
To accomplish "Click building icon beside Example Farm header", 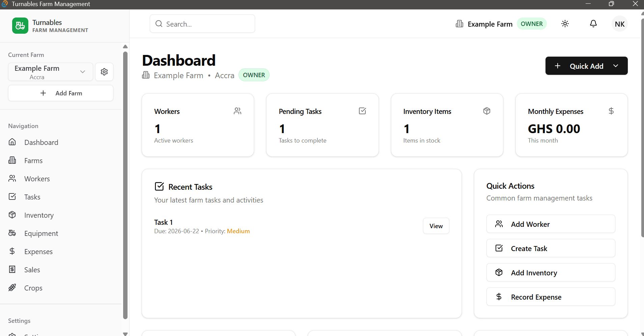I will coord(459,24).
